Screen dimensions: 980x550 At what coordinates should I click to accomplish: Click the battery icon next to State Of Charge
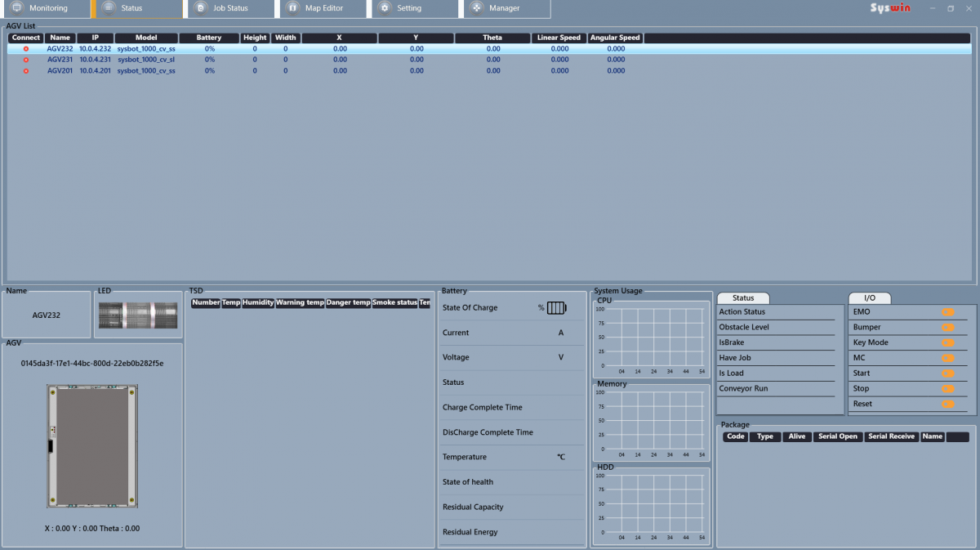coord(556,308)
